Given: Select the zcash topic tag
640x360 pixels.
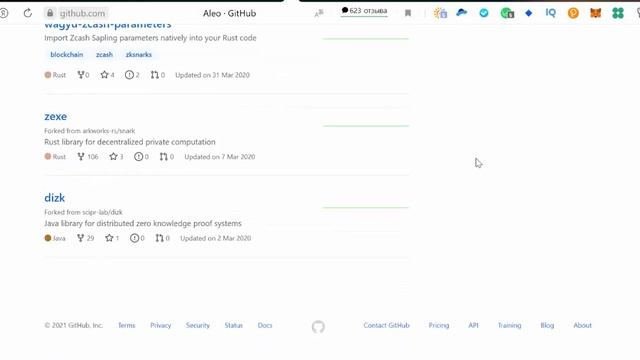Looking at the screenshot, I should click(x=104, y=55).
